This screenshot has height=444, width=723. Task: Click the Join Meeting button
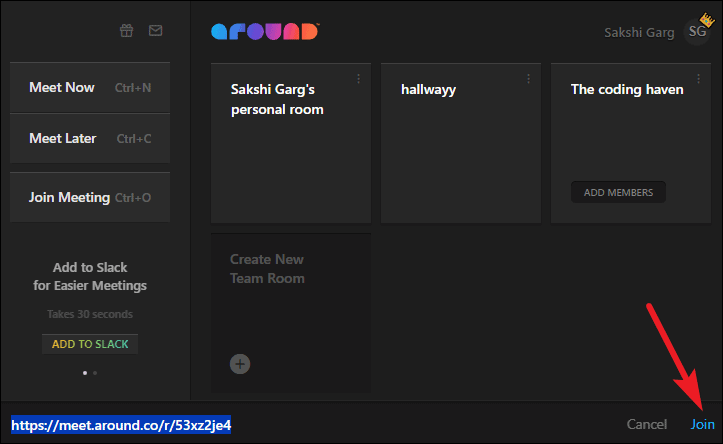[90, 197]
